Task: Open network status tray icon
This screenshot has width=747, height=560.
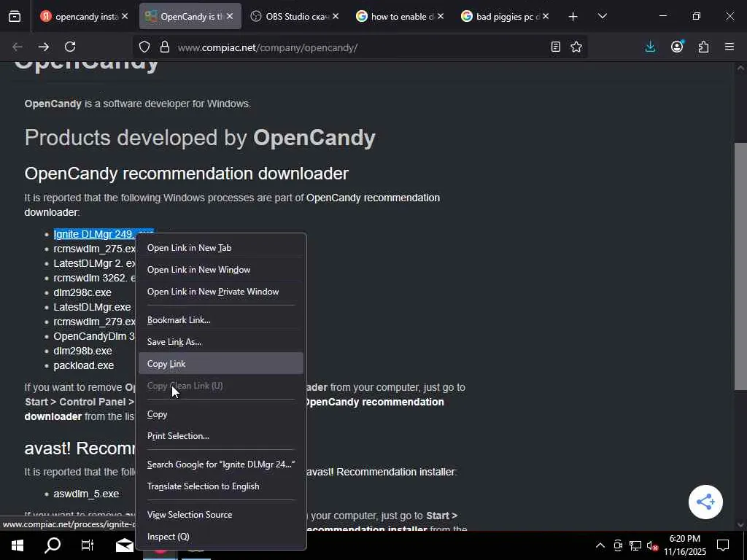Action: click(x=635, y=545)
